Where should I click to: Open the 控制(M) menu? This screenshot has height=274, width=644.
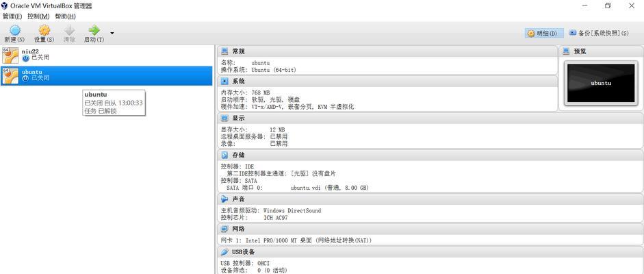38,16
